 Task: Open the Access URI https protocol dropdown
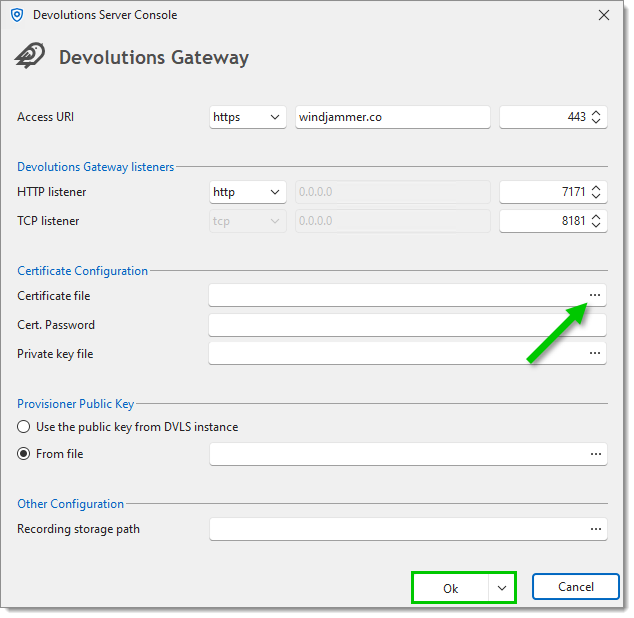click(x=247, y=117)
